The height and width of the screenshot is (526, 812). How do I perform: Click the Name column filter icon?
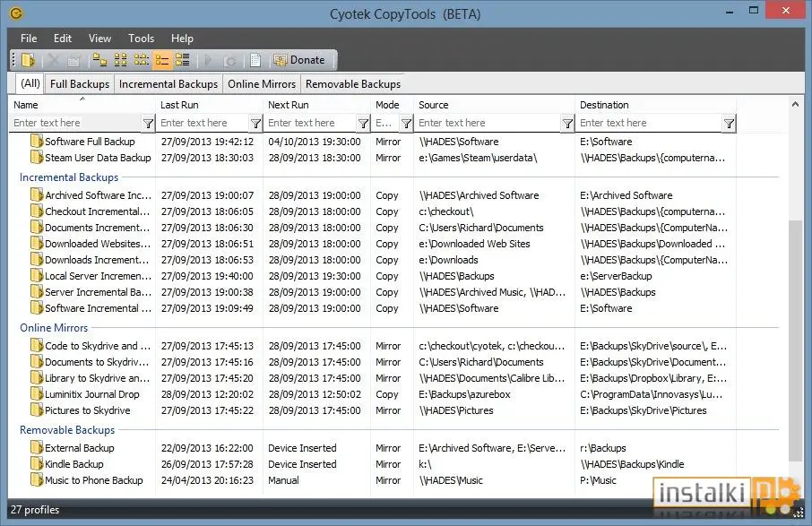coord(148,124)
